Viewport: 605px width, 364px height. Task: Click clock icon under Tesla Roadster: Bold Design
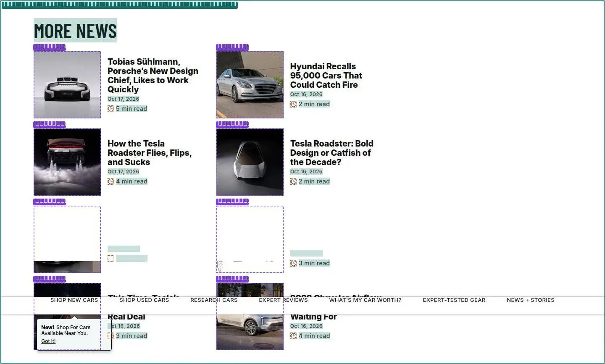(294, 181)
